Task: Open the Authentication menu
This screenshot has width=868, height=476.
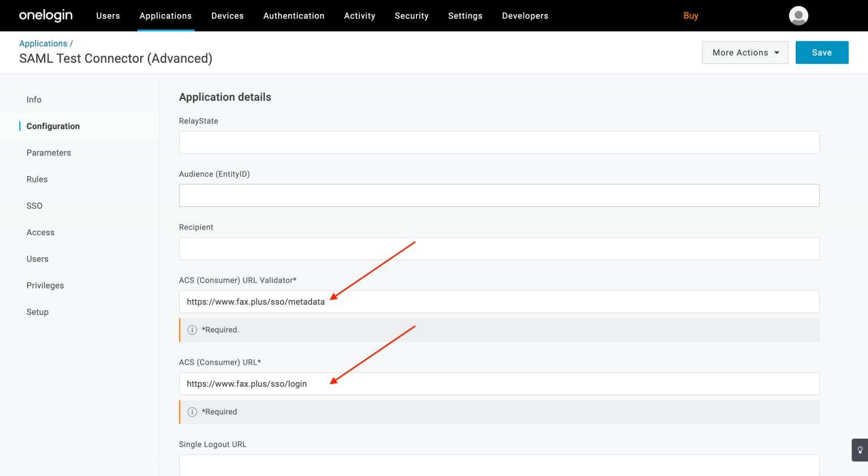Action: (294, 16)
